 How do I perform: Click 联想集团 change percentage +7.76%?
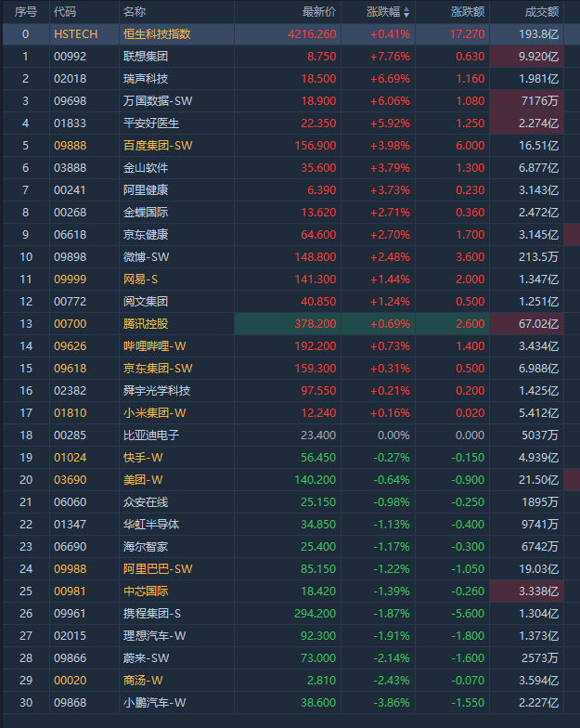pos(390,56)
